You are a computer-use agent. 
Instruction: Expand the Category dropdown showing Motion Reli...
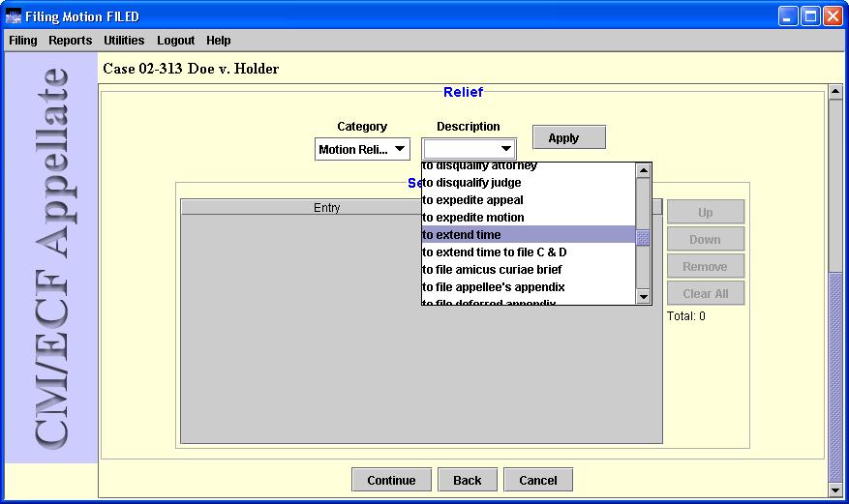pyautogui.click(x=362, y=149)
